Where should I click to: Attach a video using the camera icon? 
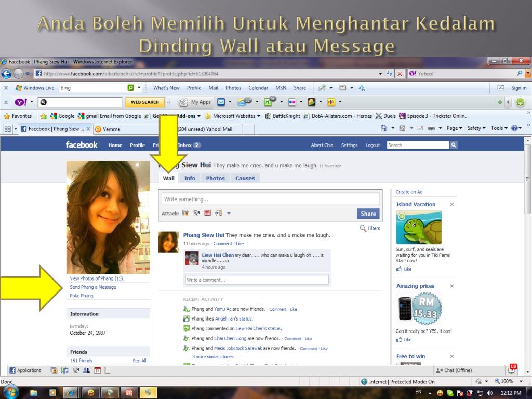[x=197, y=213]
